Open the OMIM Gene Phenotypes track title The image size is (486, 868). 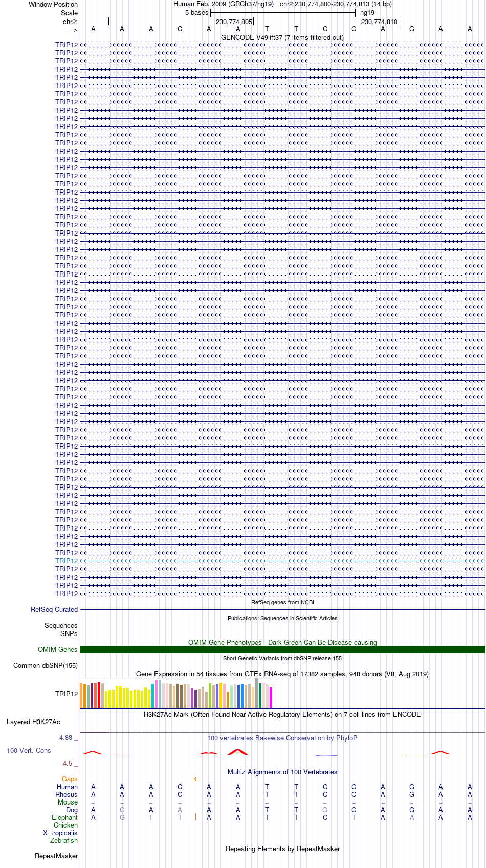coord(282,642)
